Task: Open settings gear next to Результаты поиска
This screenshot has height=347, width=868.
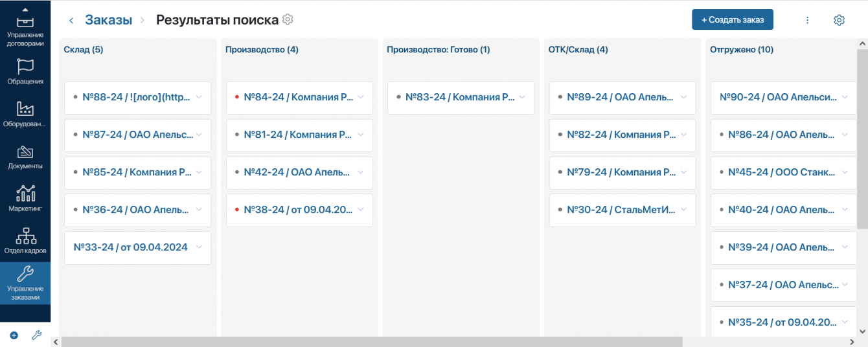Action: [288, 19]
